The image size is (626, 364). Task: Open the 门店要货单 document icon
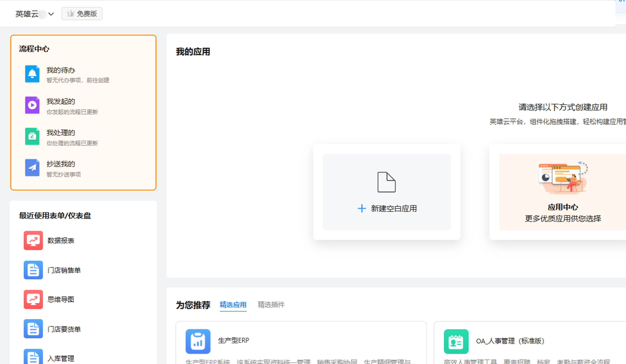point(33,329)
